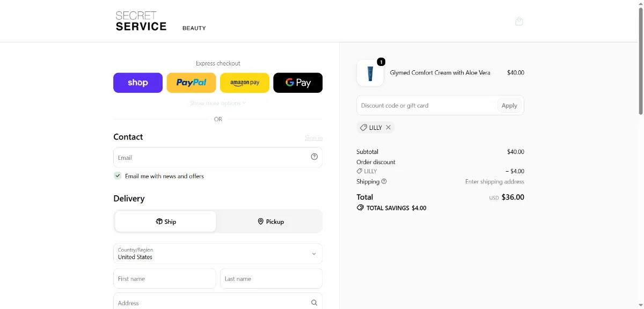Apply the discount code
644x309 pixels.
pos(509,106)
